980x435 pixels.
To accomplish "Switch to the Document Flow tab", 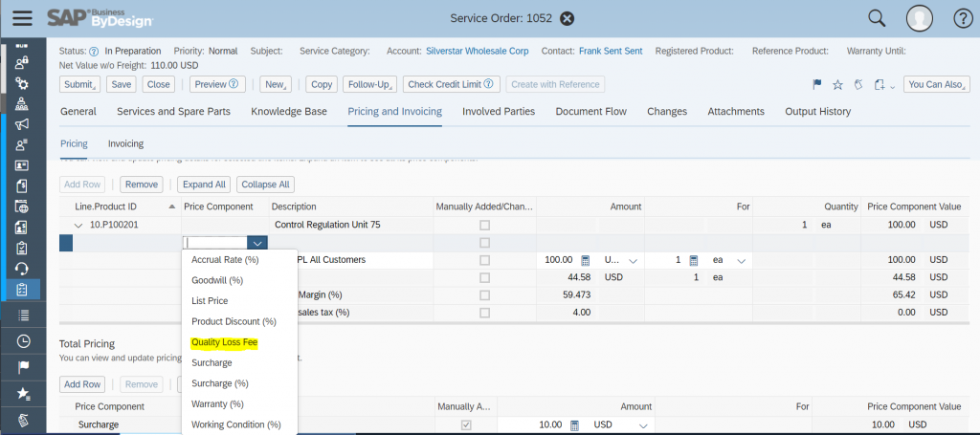I will [x=591, y=111].
